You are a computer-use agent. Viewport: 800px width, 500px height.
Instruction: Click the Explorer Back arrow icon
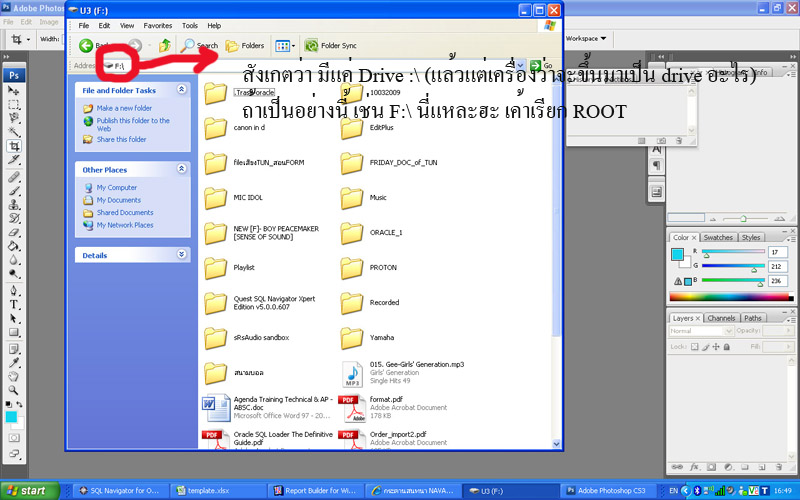click(86, 45)
